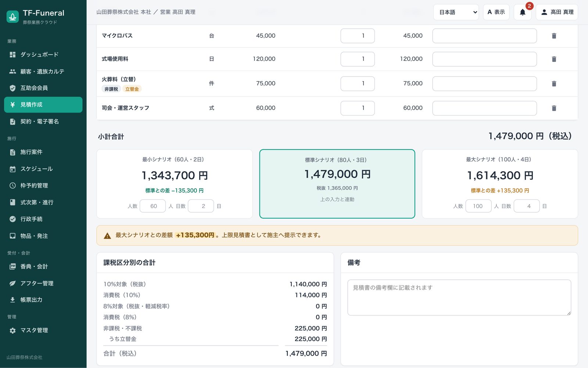Delete the 司会・運営スタッフ row with trash icon
This screenshot has width=588, height=368.
pyautogui.click(x=554, y=108)
